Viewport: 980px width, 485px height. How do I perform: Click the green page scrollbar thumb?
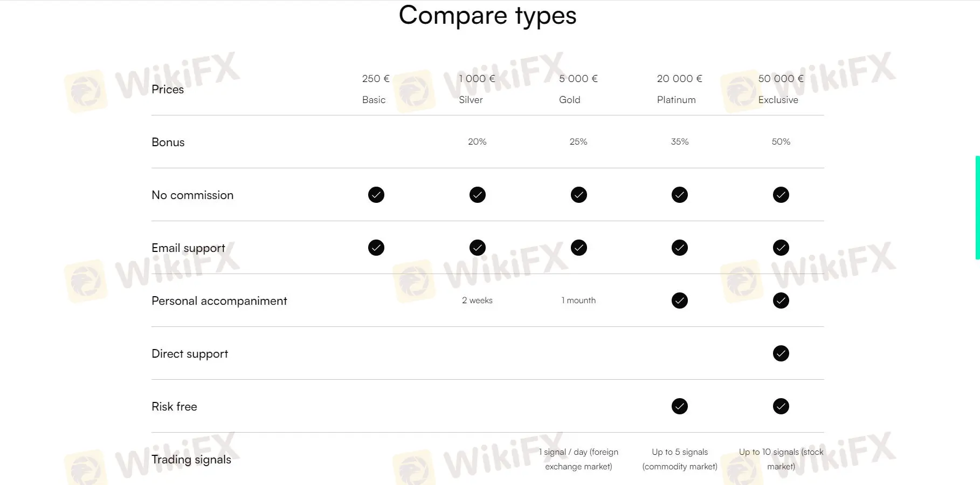pos(977,208)
